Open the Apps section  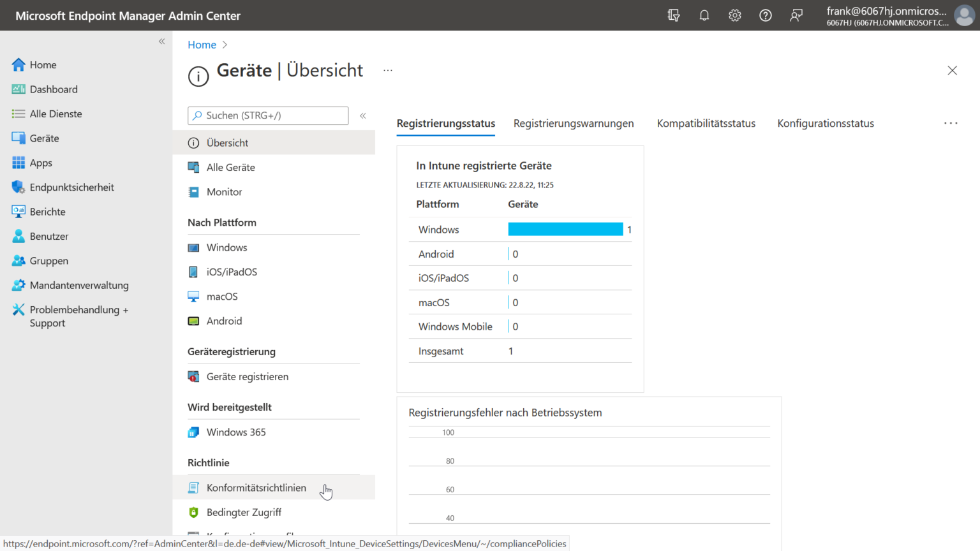point(40,163)
